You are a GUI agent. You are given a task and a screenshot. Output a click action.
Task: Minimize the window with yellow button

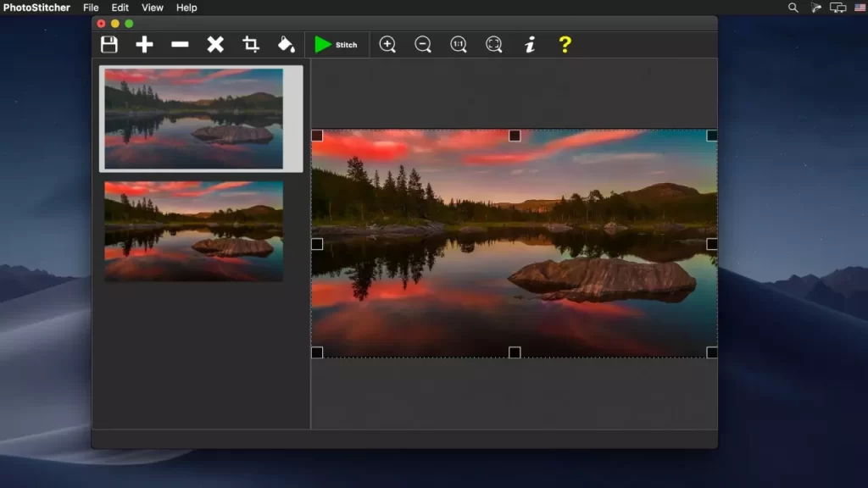(114, 24)
